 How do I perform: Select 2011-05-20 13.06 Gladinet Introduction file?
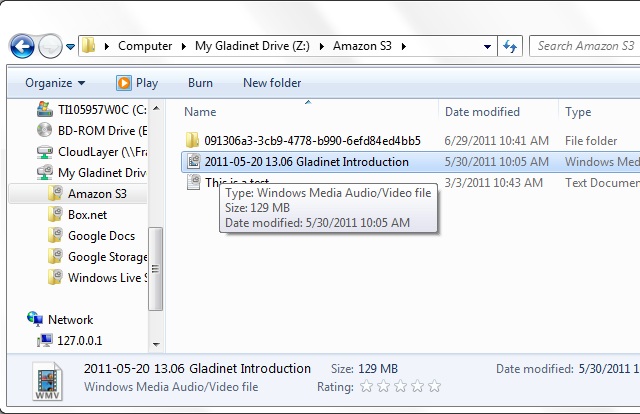pyautogui.click(x=306, y=162)
